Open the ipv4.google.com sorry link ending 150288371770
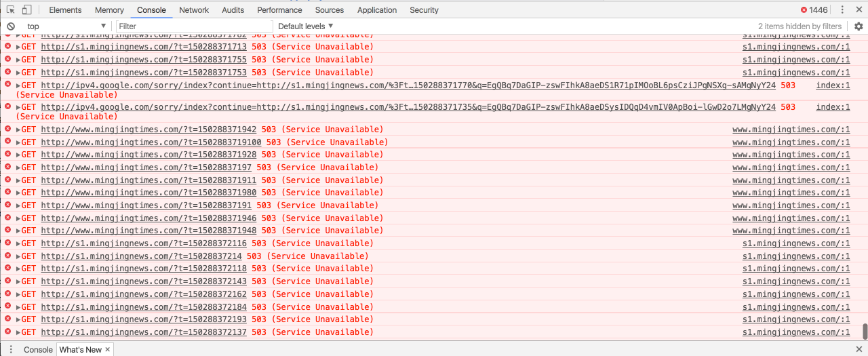The width and height of the screenshot is (868, 356). click(x=408, y=85)
